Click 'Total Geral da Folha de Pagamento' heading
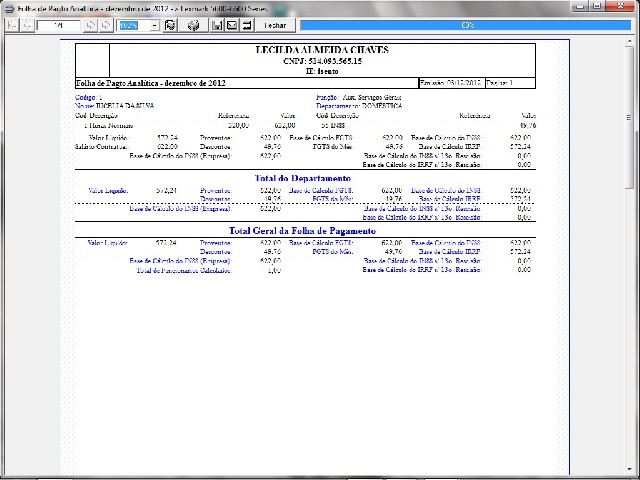This screenshot has height=480, width=640. (302, 231)
